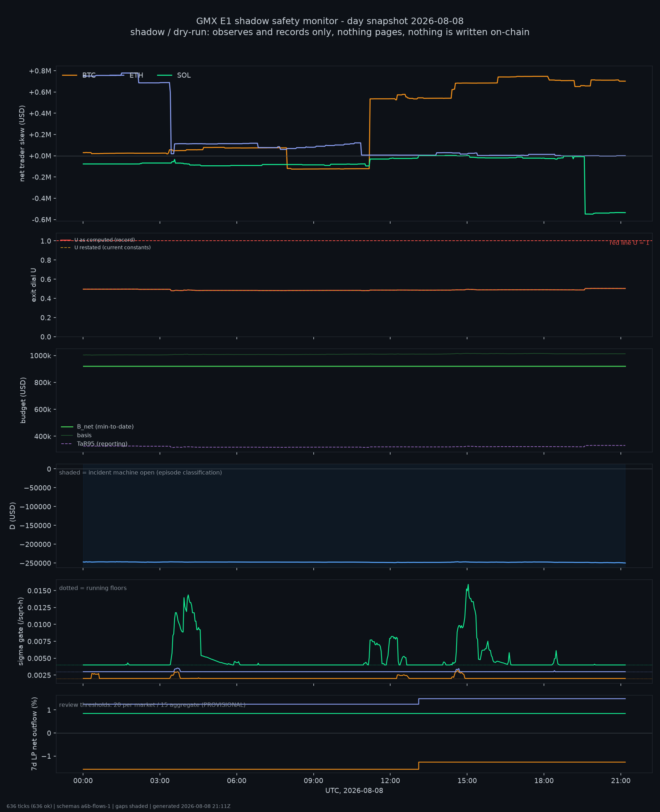The height and width of the screenshot is (812, 660).
Task: Click the SOL legend label
Action: [x=184, y=75]
